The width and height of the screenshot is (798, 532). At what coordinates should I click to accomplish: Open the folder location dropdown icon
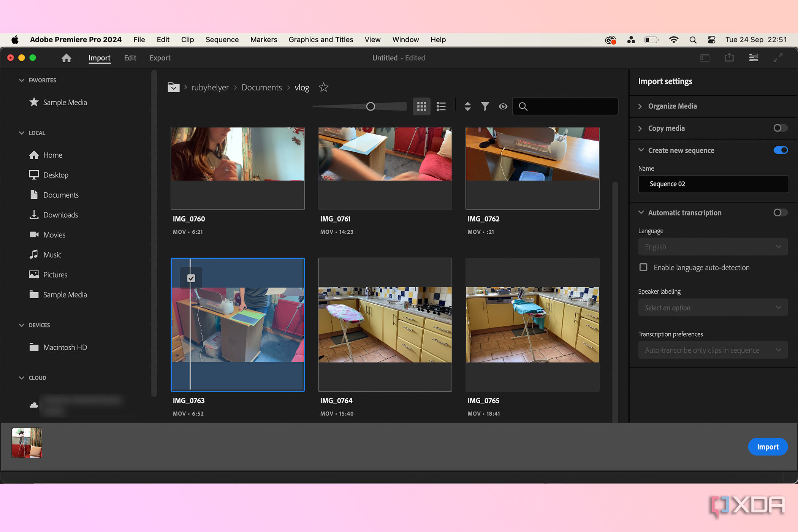(x=174, y=87)
